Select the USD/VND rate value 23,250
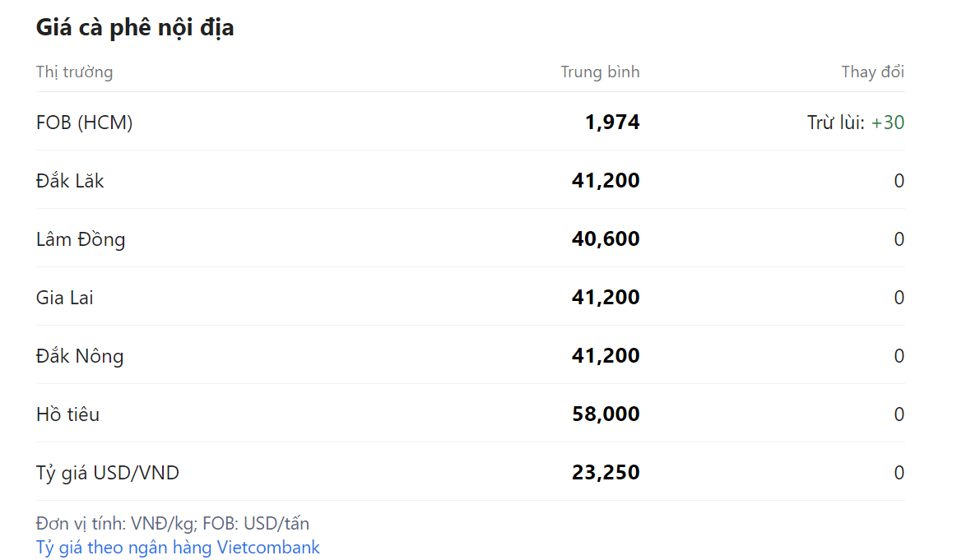This screenshot has height=560, width=966. (x=606, y=473)
